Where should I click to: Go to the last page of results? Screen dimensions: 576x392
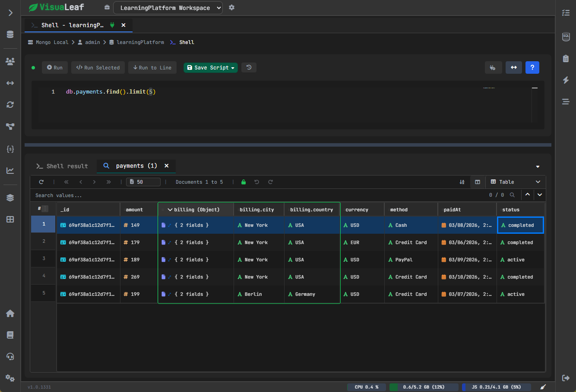pos(108,182)
